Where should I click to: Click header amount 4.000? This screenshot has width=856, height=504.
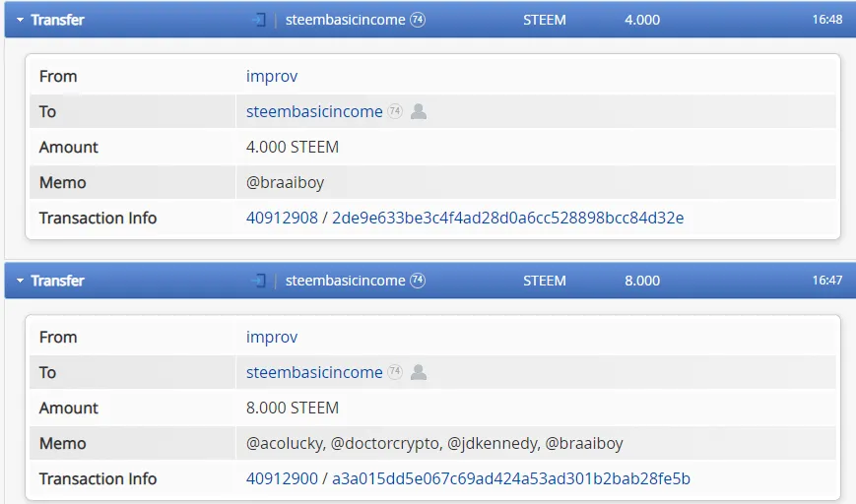pos(642,21)
